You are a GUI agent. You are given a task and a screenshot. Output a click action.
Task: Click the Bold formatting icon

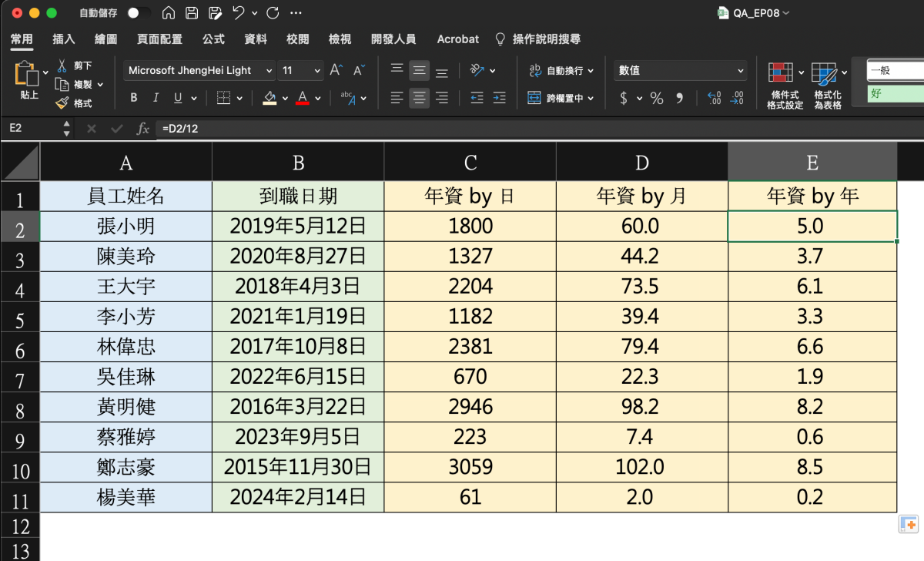point(134,98)
